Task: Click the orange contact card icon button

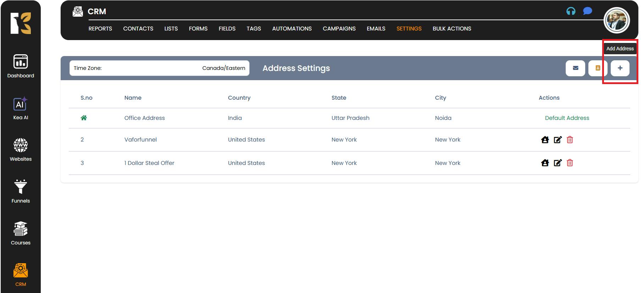Action: tap(598, 68)
